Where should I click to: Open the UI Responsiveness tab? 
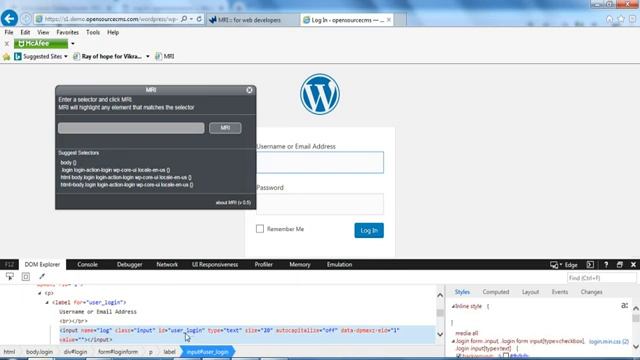point(215,264)
